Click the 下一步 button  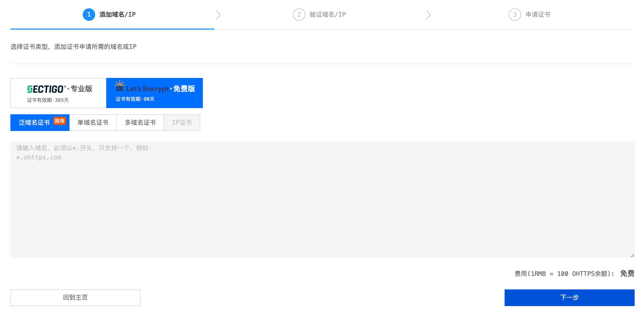click(x=569, y=297)
